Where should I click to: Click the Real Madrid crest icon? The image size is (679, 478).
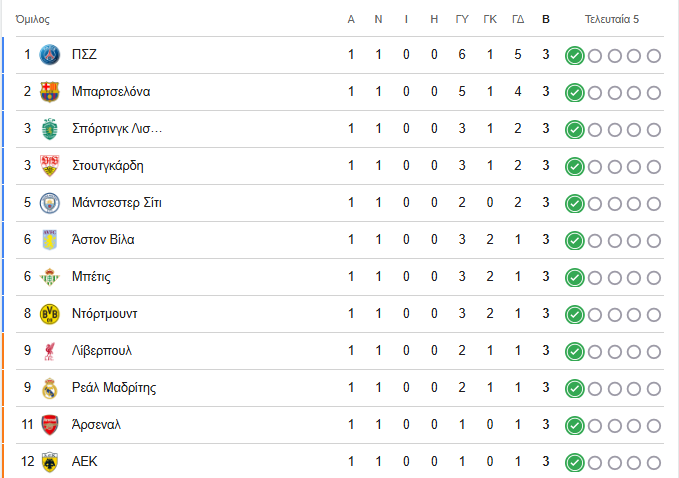pyautogui.click(x=49, y=388)
